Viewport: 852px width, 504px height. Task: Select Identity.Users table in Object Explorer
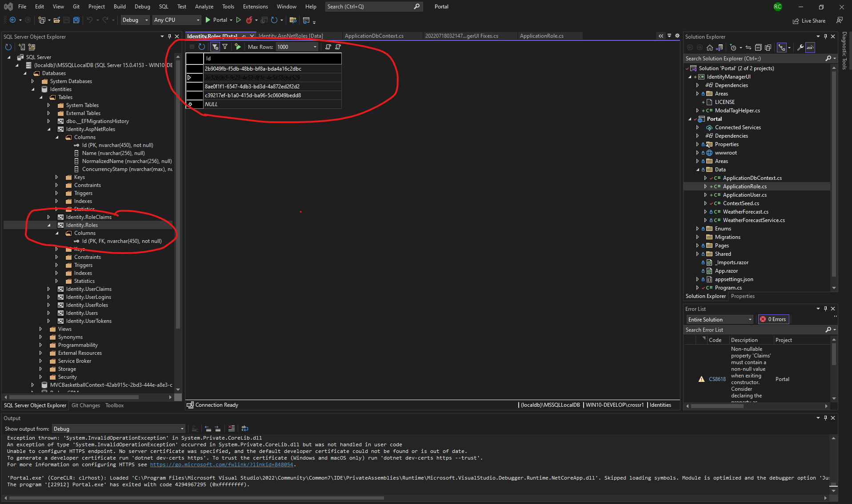point(82,313)
